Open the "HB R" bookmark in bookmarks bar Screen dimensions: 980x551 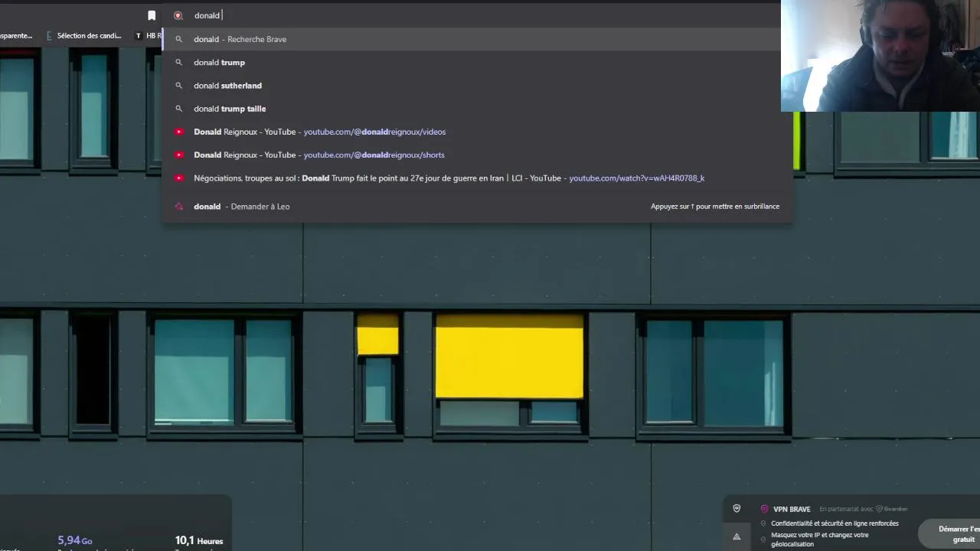[x=149, y=35]
